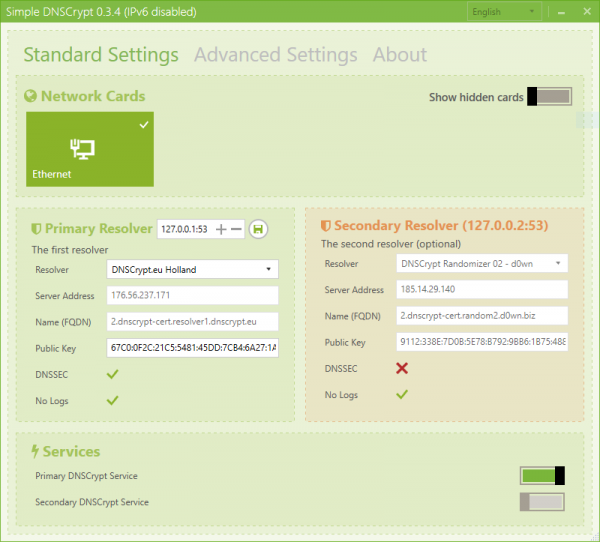Screen dimensions: 600x542
Task: Open the DNSCrypt Randomizer 02 resolver dropdown
Action: 482,263
